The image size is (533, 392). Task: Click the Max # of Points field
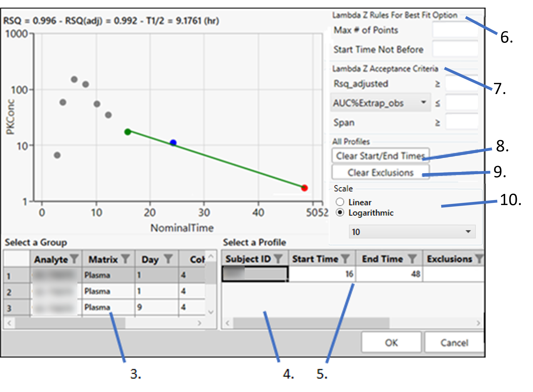click(x=455, y=30)
